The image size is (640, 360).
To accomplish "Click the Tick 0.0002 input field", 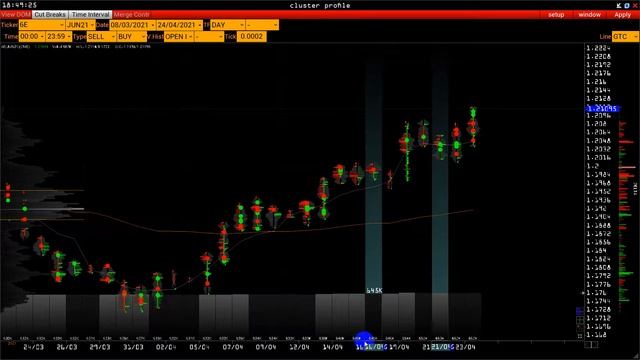I will coord(251,36).
